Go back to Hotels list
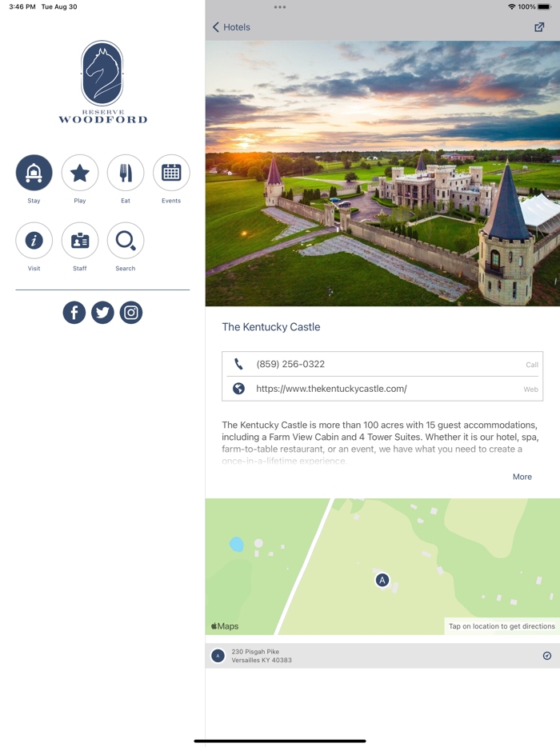This screenshot has height=747, width=560. pyautogui.click(x=231, y=27)
